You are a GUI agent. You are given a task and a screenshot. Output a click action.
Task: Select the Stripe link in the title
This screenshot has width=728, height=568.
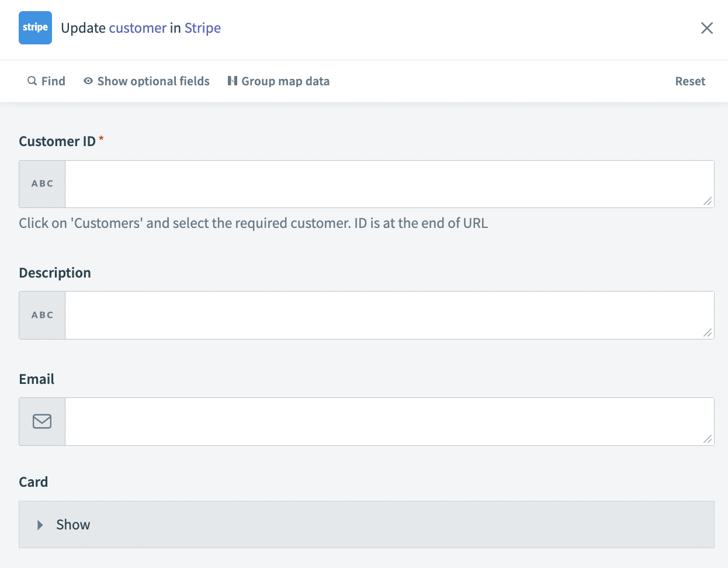click(202, 27)
